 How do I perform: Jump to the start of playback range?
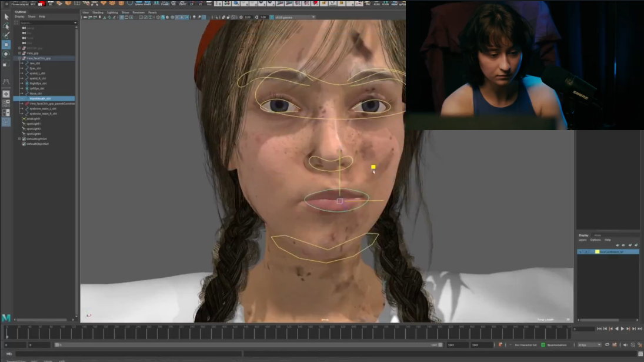599,329
